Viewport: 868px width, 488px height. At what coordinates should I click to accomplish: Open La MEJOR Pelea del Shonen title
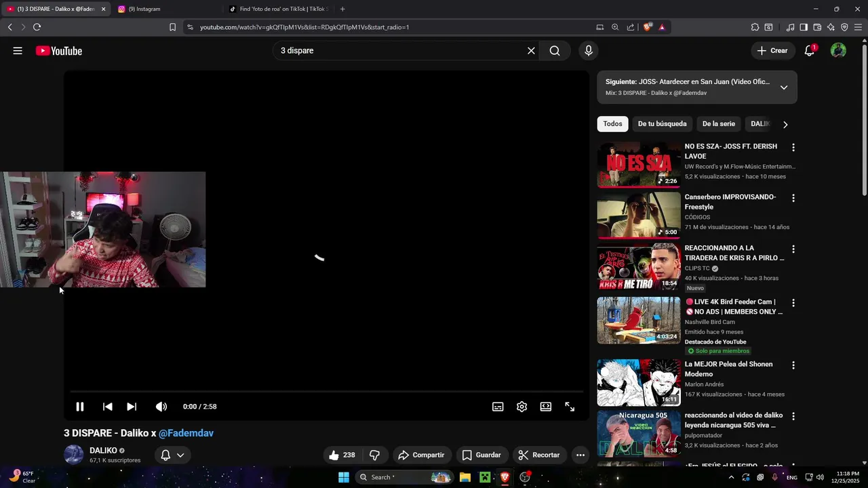coord(728,369)
